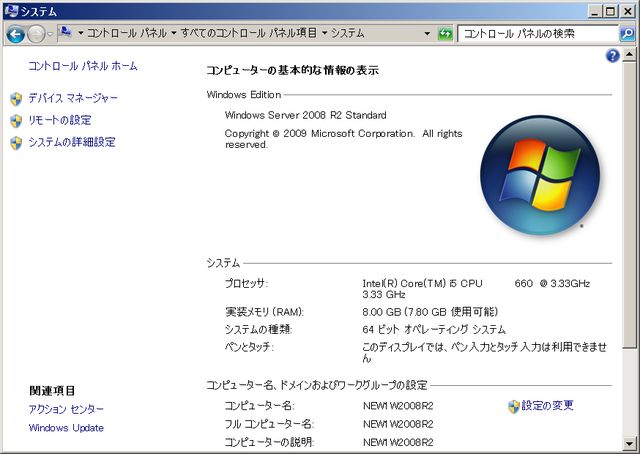This screenshot has width=640, height=454.
Task: Expand the arrow right of すべてのコントロール パネル項目
Action: point(324,33)
